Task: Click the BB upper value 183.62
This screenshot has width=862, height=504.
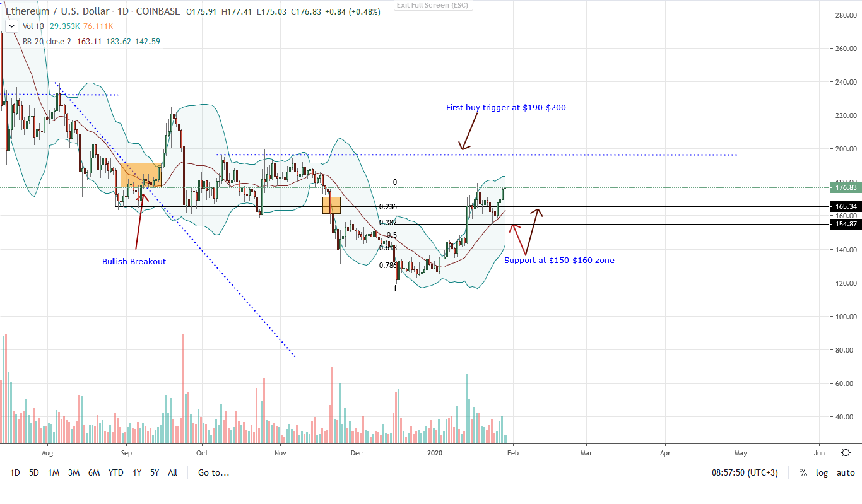Action: click(119, 41)
